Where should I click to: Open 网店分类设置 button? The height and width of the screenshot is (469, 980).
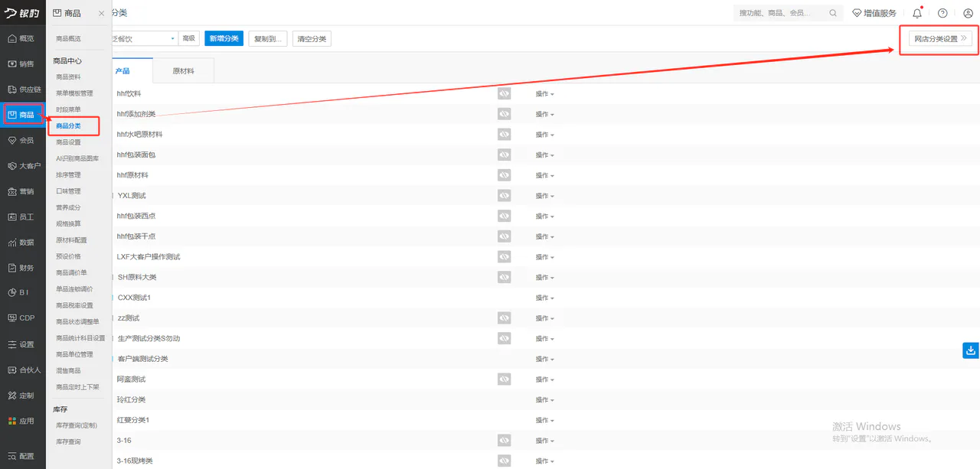[x=941, y=39]
